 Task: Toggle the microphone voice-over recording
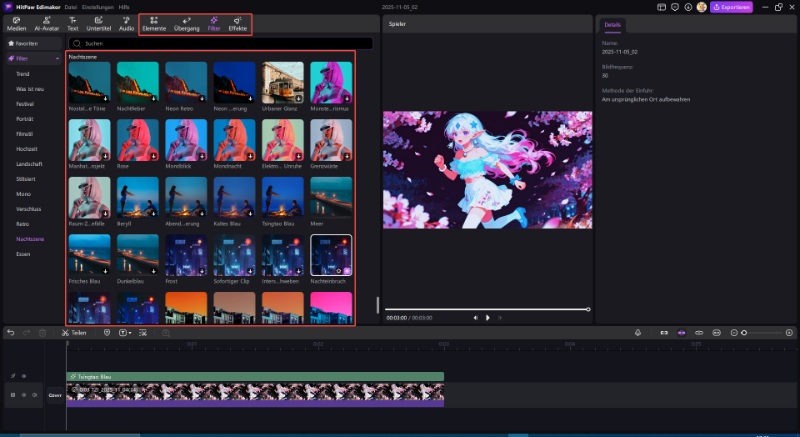click(638, 332)
